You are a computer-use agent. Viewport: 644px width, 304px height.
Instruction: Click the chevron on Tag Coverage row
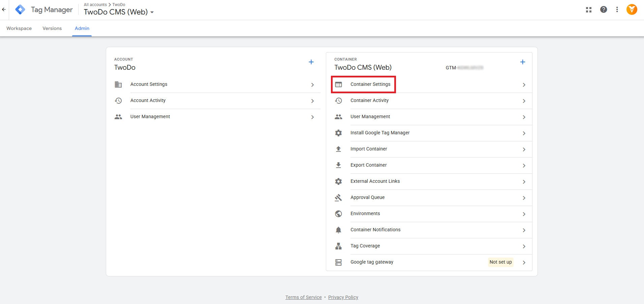(524, 246)
